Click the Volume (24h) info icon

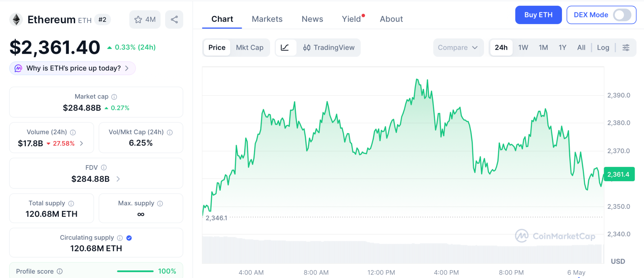pyautogui.click(x=73, y=132)
